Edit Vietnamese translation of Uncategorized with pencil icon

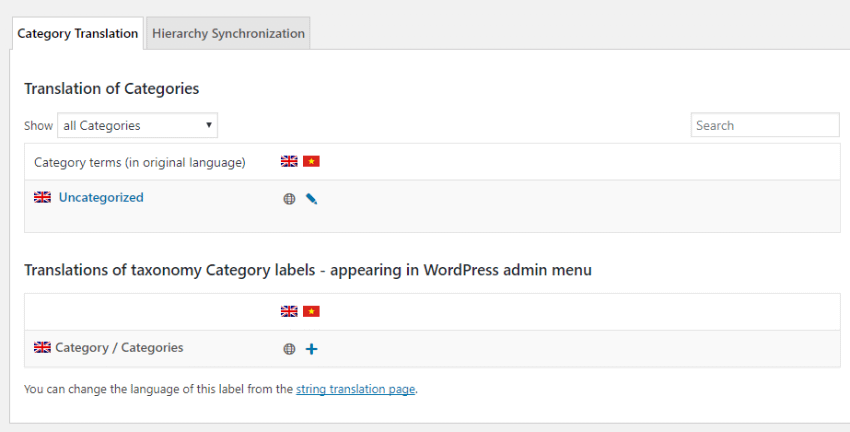tap(311, 199)
